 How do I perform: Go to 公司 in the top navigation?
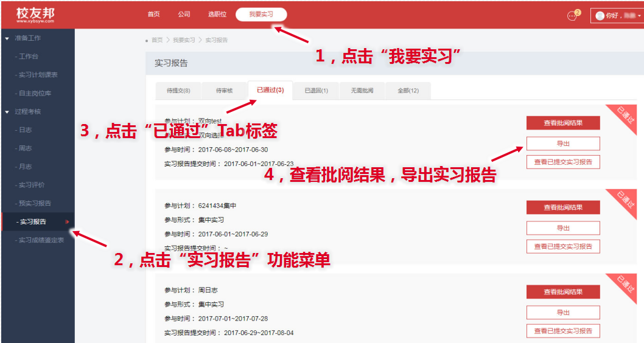(184, 14)
